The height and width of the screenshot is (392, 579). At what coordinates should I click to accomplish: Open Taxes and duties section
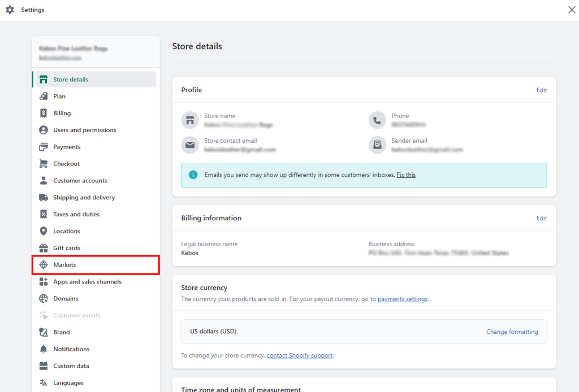pos(76,215)
